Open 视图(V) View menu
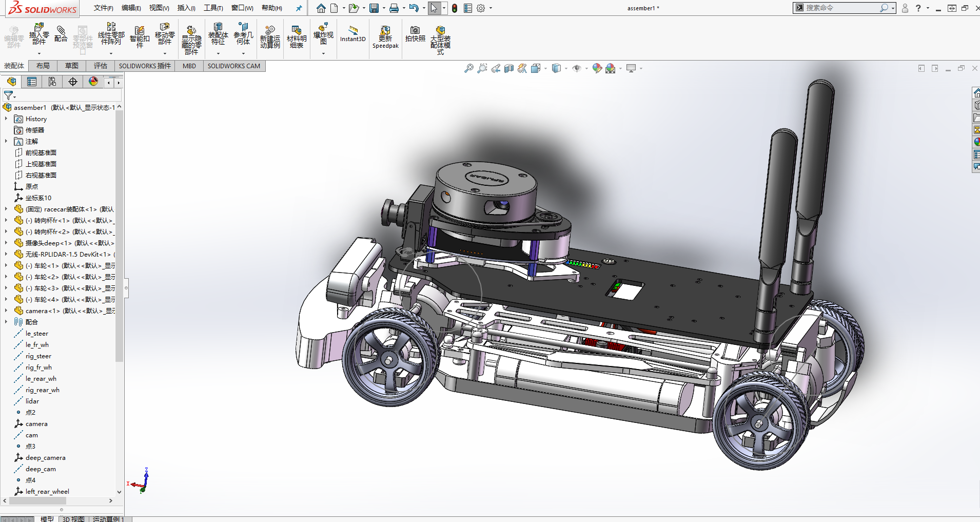Screen dimensions: 980x522 pyautogui.click(x=159, y=8)
